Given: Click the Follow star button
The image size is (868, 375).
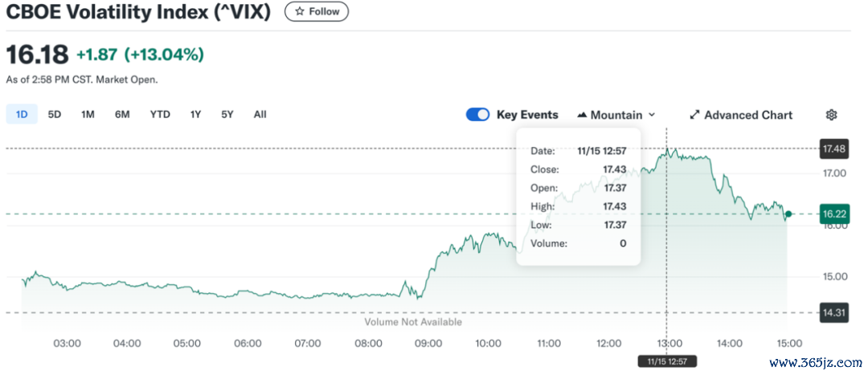Looking at the screenshot, I should pyautogui.click(x=316, y=11).
